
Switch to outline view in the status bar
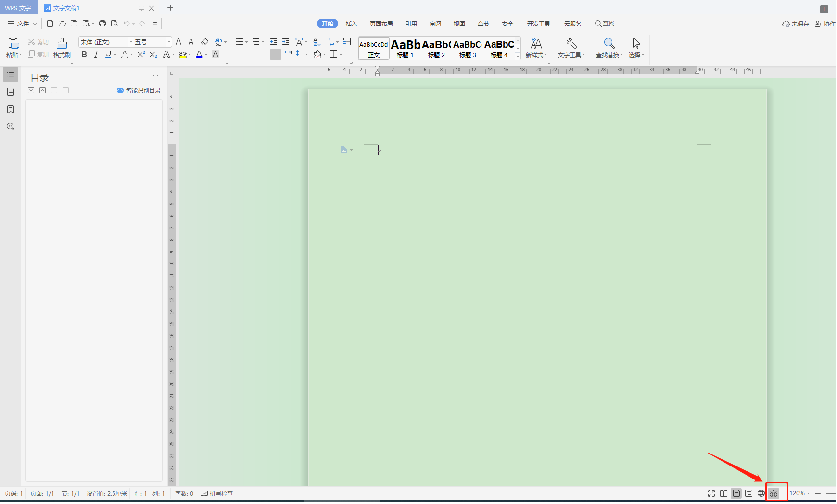click(x=749, y=493)
